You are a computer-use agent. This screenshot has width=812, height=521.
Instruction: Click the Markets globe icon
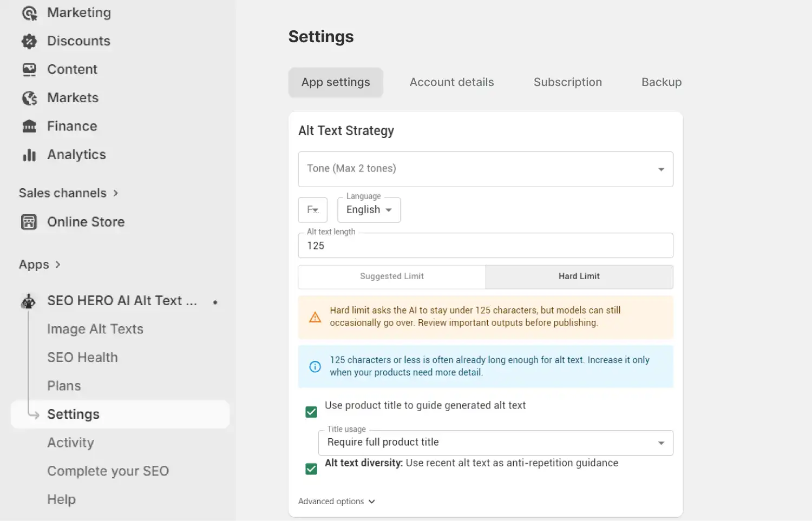[29, 98]
